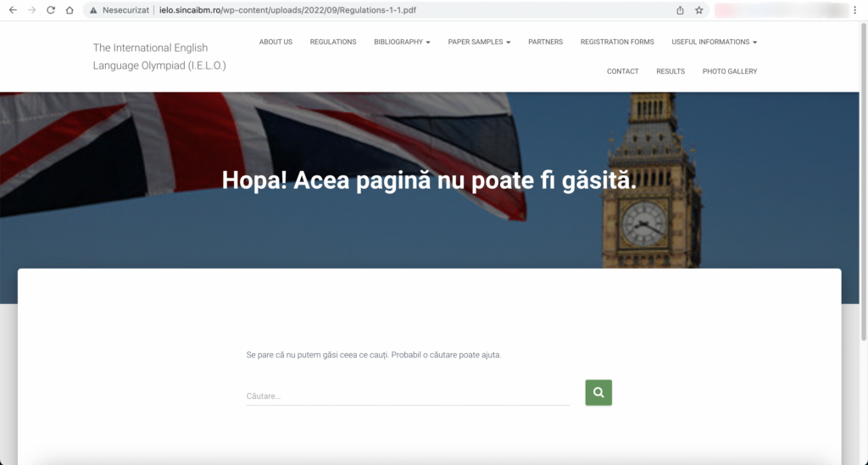Open the About Us menu item
This screenshot has height=465, width=868.
(275, 42)
